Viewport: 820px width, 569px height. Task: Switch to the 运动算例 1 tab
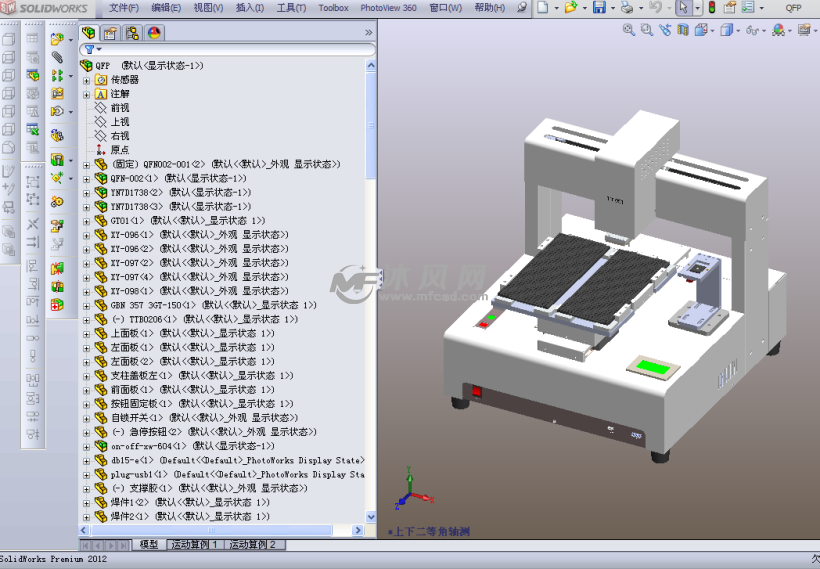click(x=195, y=544)
